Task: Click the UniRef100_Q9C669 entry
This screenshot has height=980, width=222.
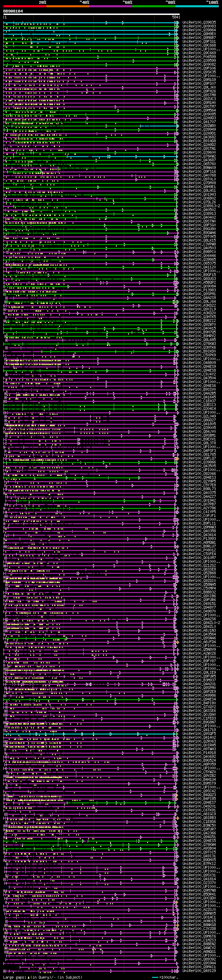Action: click(199, 53)
